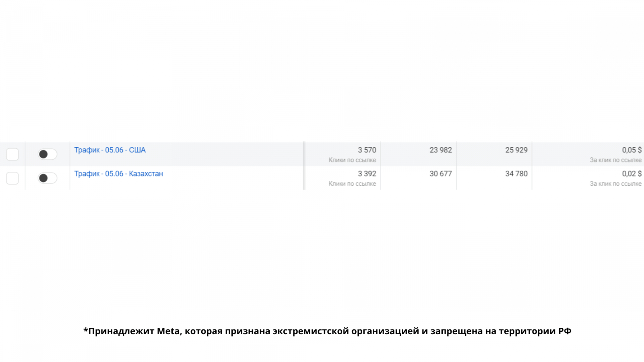Select the 23 982 cell in США row
This screenshot has height=362, width=644.
440,150
